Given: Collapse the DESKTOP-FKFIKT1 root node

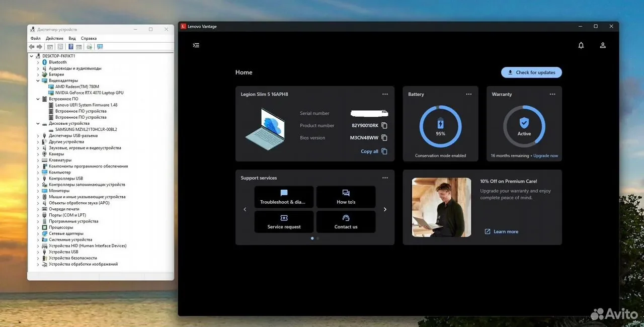Looking at the screenshot, I should click(32, 56).
